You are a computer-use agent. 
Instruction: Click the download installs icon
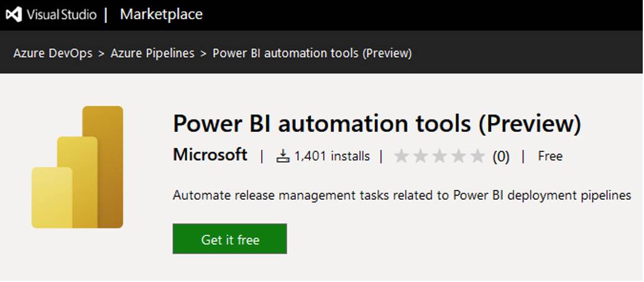283,156
